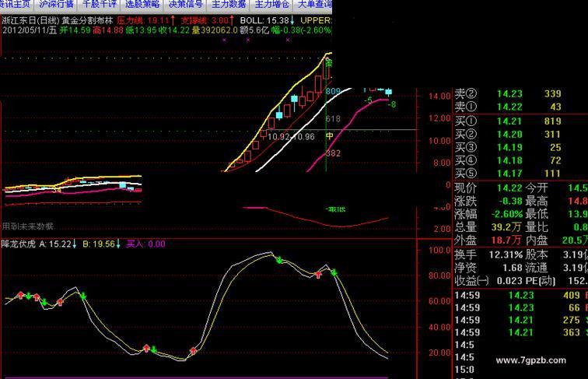This screenshot has height=379, width=588.
Task: Select the 买⑤ 14.17 bid row
Action: point(508,174)
